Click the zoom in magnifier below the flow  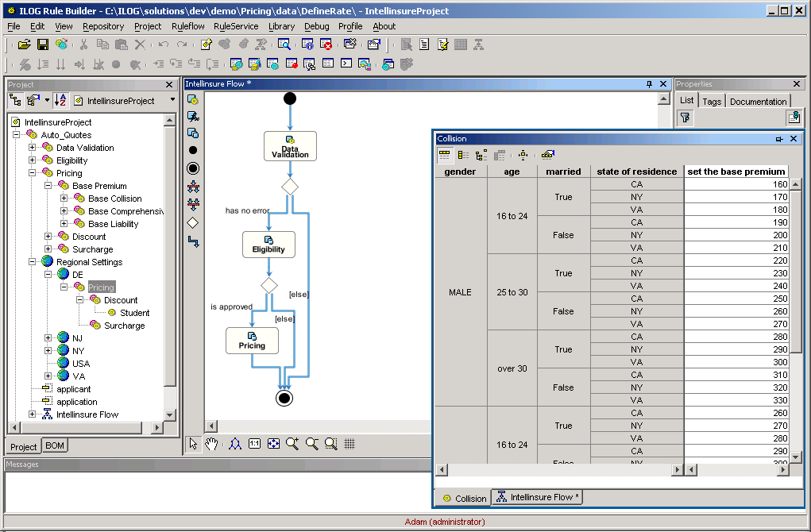pos(292,444)
